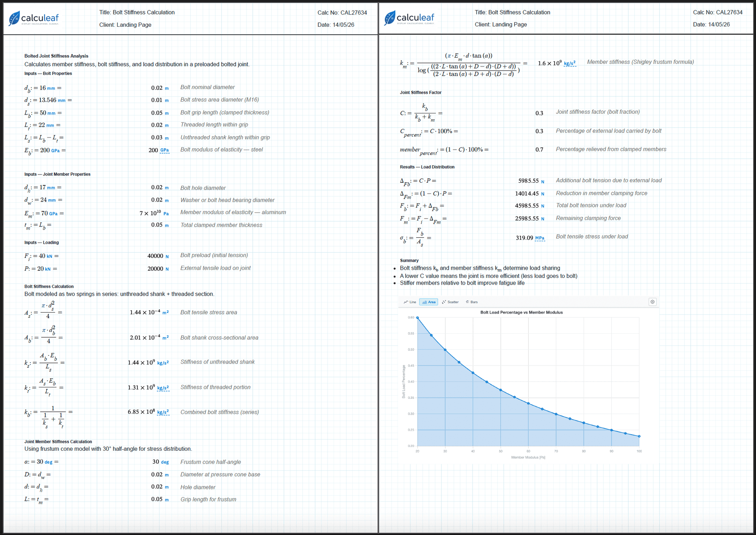Click 5985.55 additional bolt tension value
This screenshot has height=535, width=756.
[528, 181]
